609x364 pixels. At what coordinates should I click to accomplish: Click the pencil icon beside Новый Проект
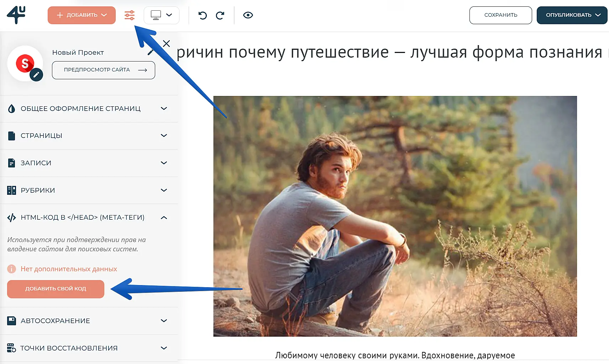pyautogui.click(x=151, y=52)
